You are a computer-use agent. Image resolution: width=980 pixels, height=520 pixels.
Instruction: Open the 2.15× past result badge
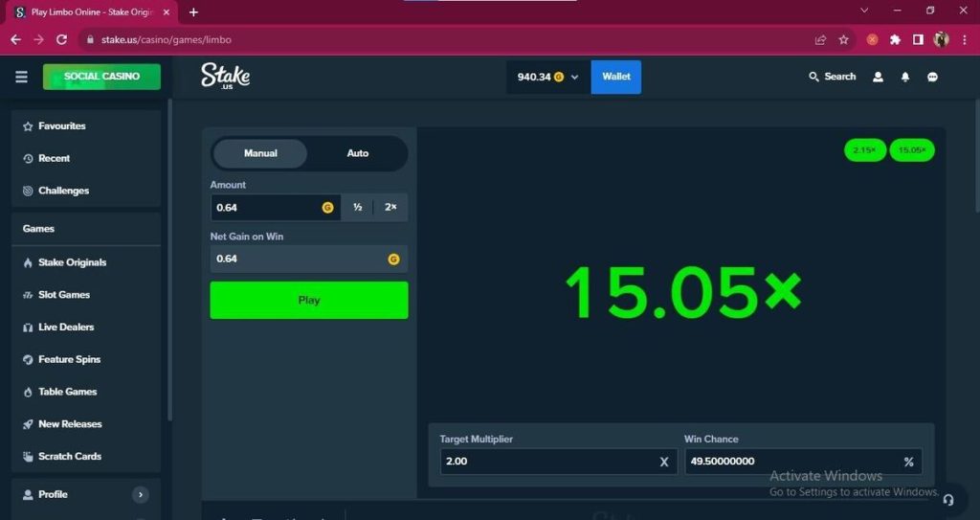pos(864,150)
